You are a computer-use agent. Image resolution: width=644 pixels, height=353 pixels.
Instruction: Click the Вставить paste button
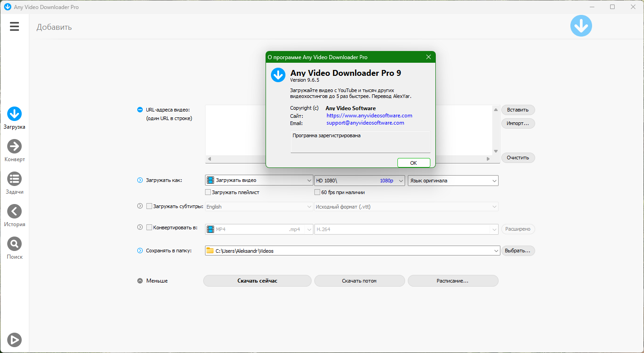tap(518, 110)
